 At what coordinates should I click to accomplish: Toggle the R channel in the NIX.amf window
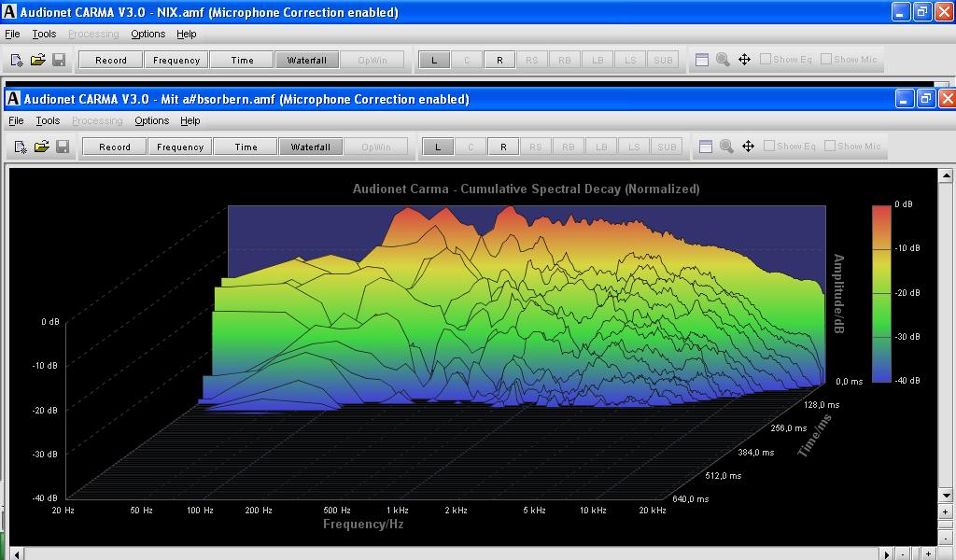(x=499, y=61)
